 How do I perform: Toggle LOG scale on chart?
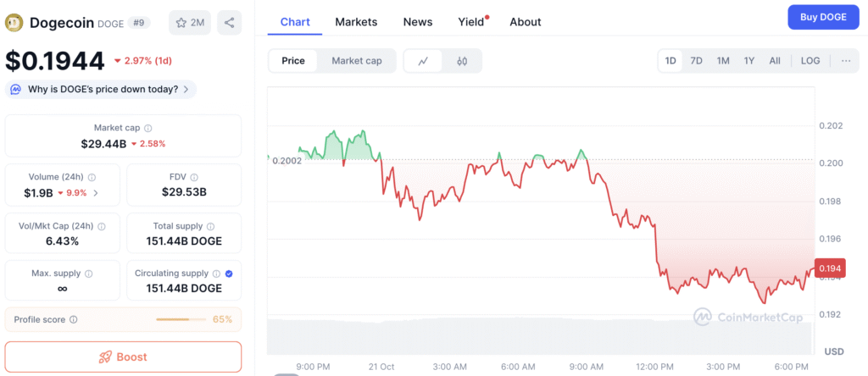click(x=810, y=61)
